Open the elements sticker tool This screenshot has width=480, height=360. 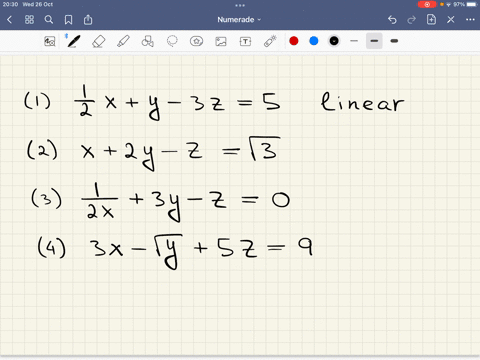tap(196, 41)
